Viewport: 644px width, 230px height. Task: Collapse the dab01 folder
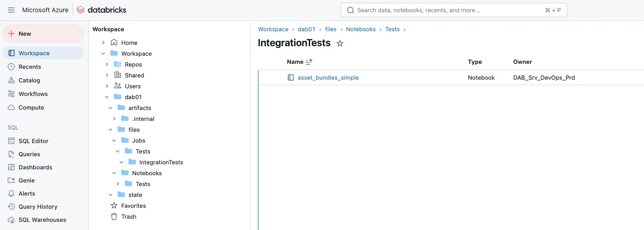tap(107, 97)
